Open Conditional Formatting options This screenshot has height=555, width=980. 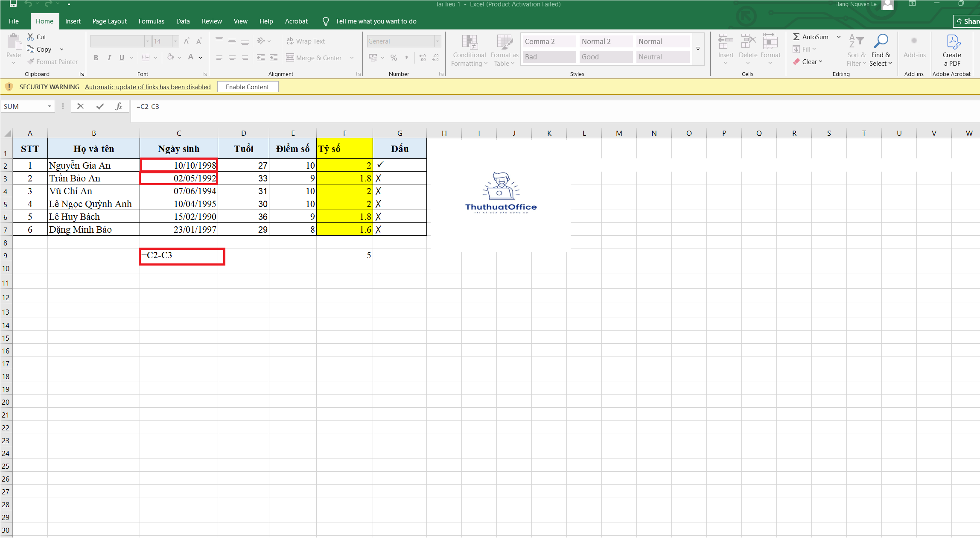(x=469, y=50)
